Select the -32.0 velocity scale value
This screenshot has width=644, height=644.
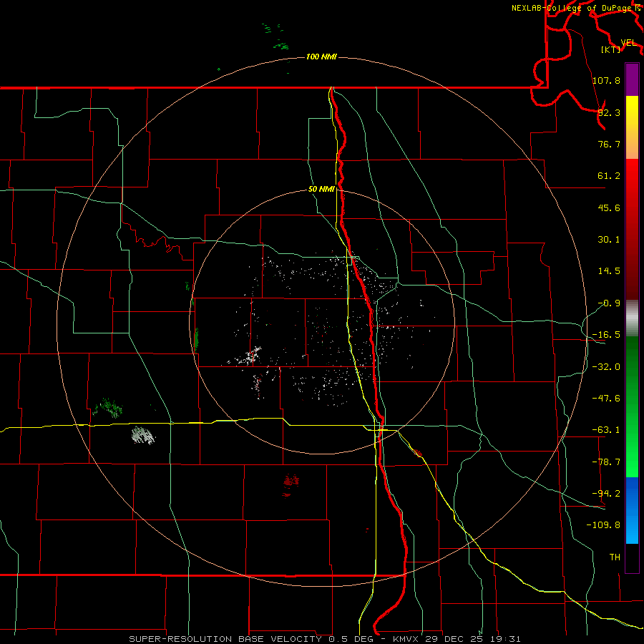click(606, 367)
